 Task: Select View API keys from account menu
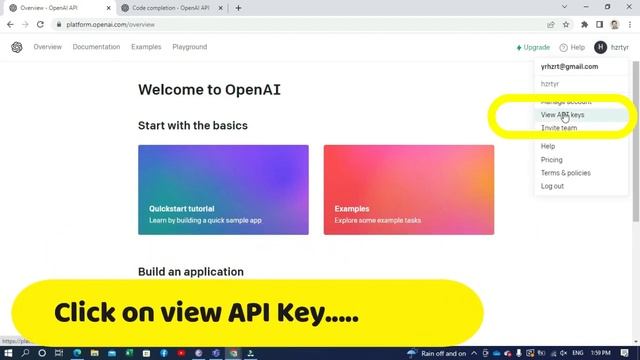pos(581,115)
